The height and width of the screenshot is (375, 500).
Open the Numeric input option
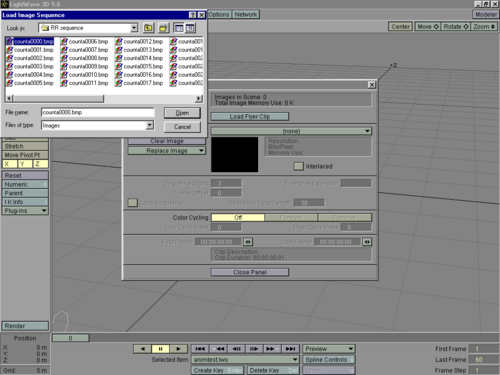pyautogui.click(x=25, y=184)
